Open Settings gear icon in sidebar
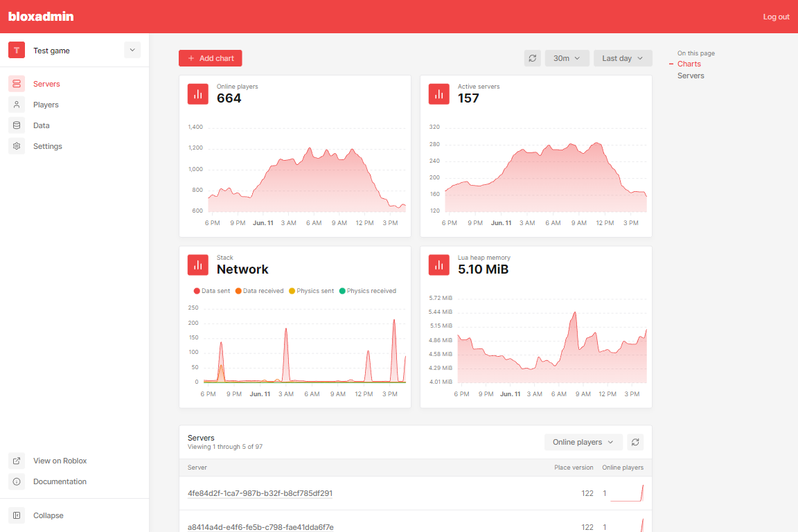The image size is (798, 532). point(17,146)
